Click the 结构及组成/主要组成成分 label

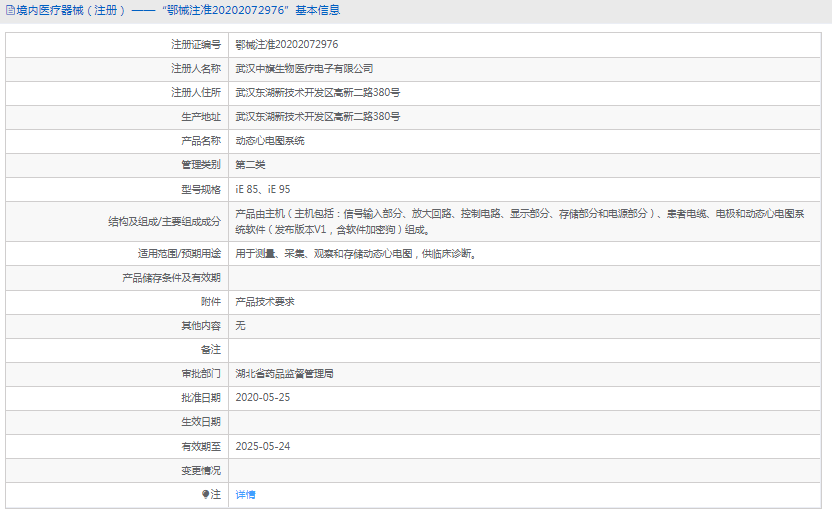click(164, 221)
